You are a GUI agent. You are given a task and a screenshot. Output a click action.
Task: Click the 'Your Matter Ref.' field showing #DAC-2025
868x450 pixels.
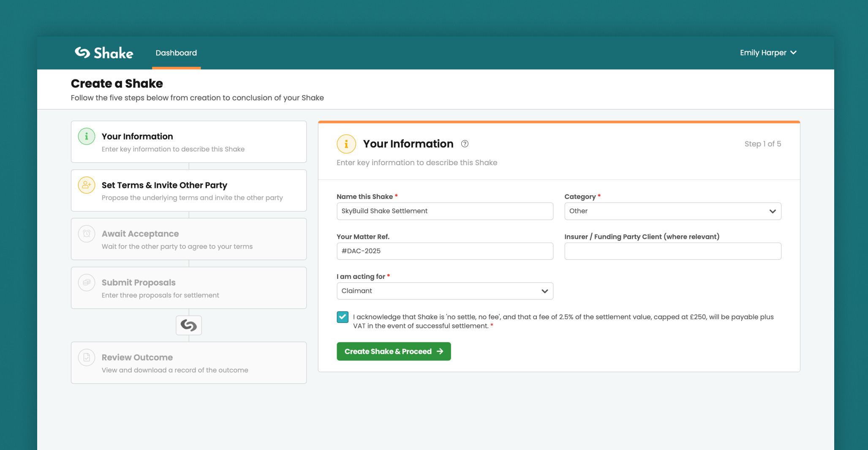tap(445, 251)
